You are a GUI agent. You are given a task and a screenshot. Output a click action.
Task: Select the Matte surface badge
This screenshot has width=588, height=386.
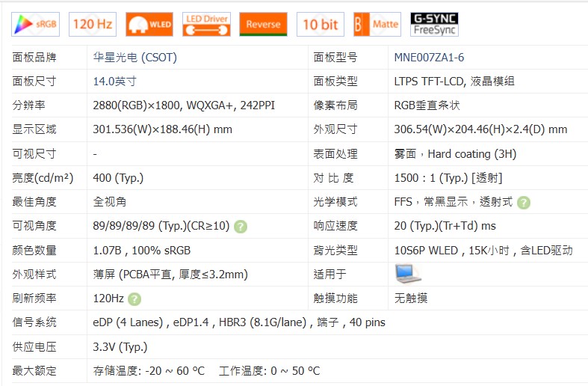point(377,24)
